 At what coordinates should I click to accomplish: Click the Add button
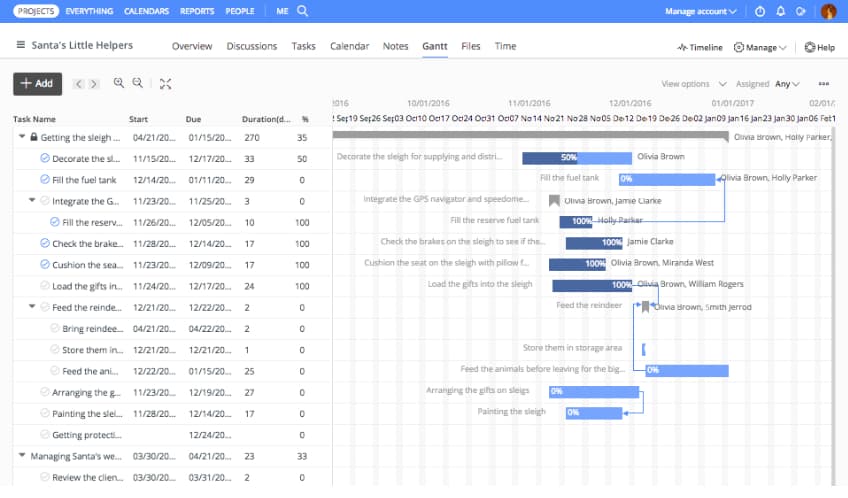click(x=38, y=84)
